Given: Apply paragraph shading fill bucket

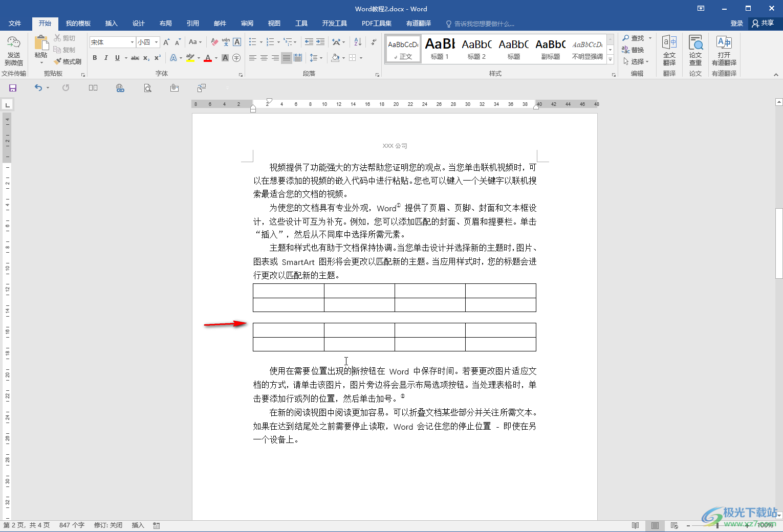Looking at the screenshot, I should [x=335, y=58].
